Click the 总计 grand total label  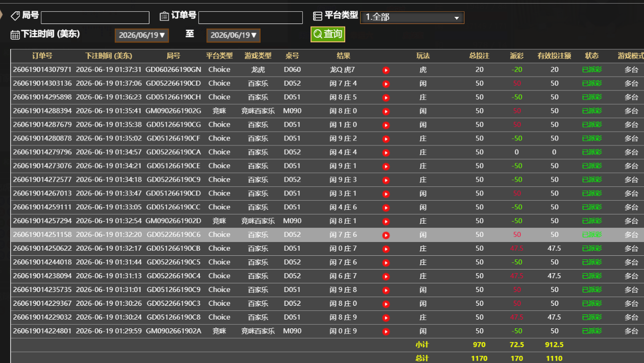coord(422,359)
